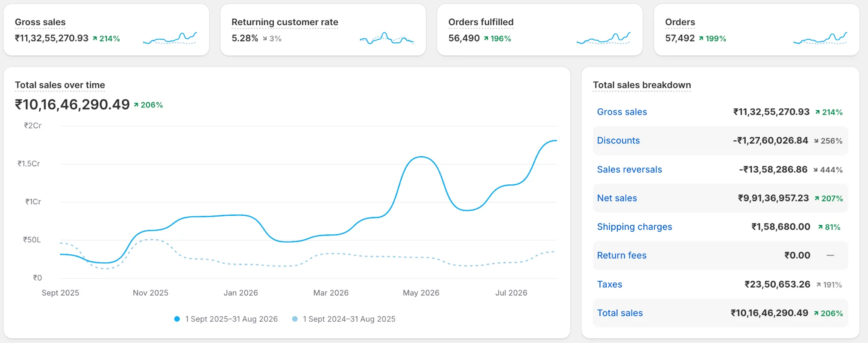868x343 pixels.
Task: Click the ₹2Cr y-axis label
Action: pos(32,126)
